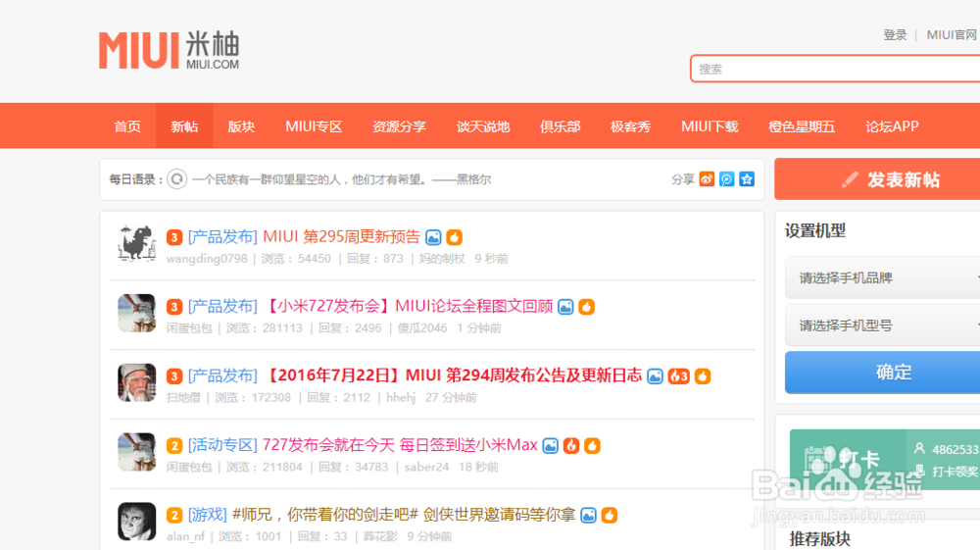Click image icon on 小米727发布会 post

point(565,307)
